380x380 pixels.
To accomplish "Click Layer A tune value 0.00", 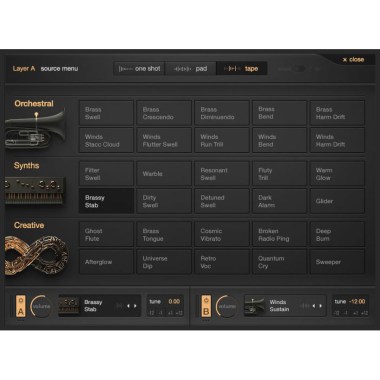I will click(174, 301).
